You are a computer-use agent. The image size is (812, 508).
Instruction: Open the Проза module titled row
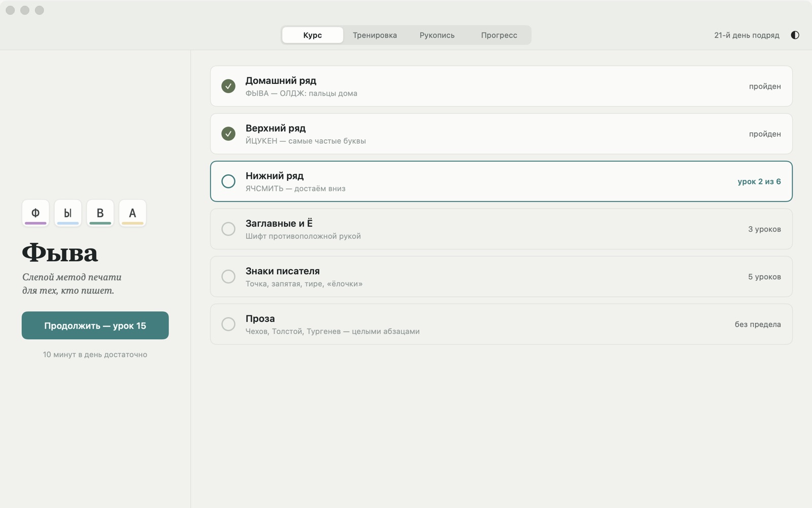click(501, 324)
